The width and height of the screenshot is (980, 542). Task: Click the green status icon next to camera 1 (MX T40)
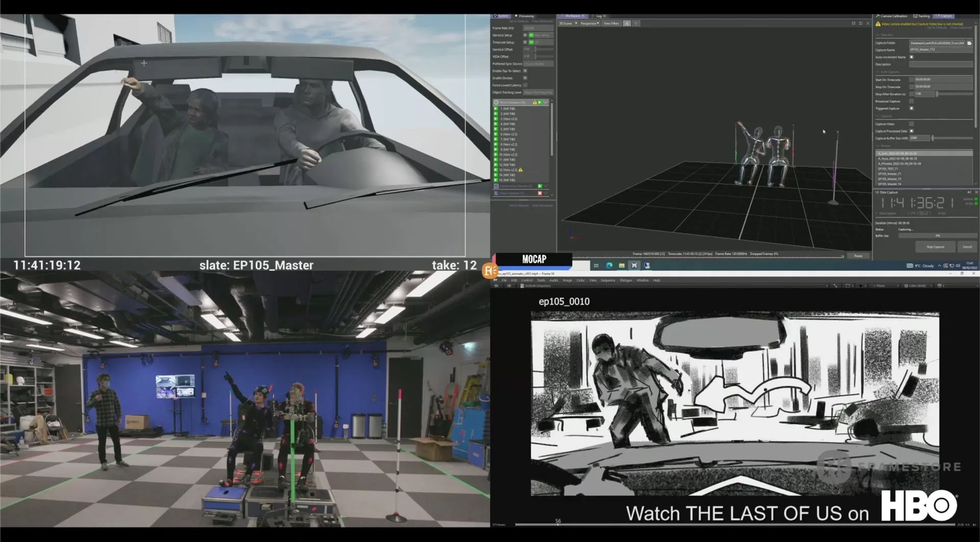[x=496, y=108]
